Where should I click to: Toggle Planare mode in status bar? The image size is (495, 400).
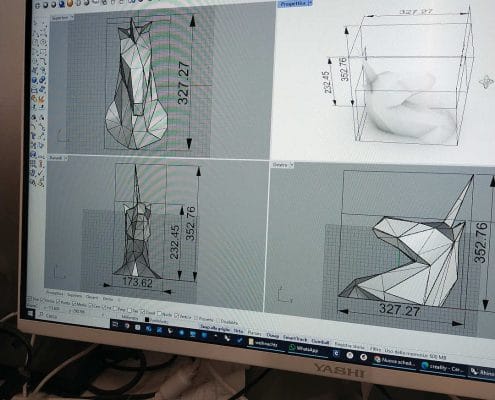tap(254, 333)
